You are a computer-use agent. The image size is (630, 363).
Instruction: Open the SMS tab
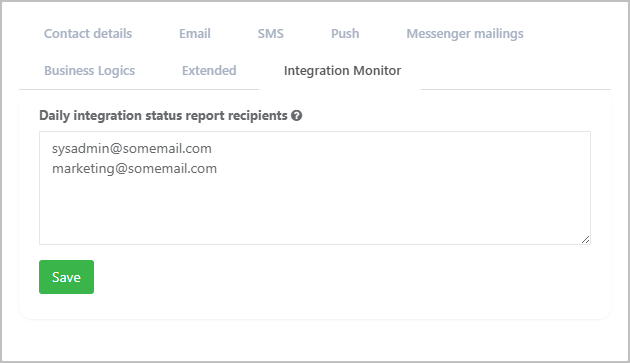(270, 33)
